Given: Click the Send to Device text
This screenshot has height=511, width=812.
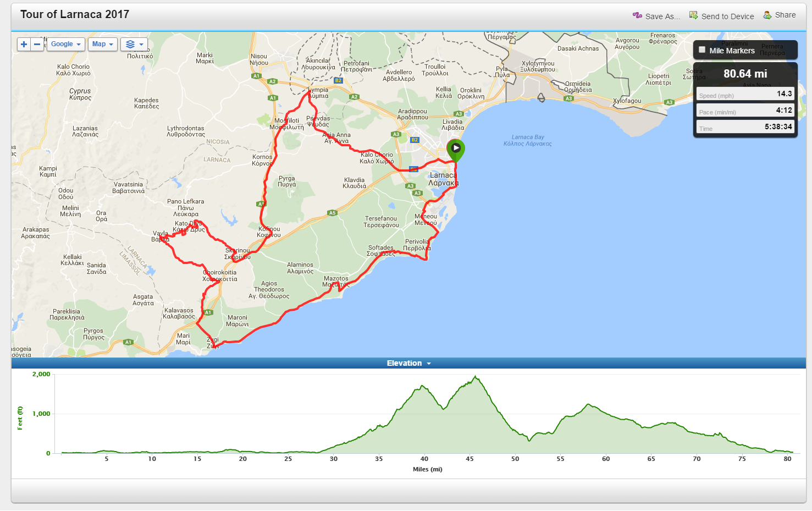Looking at the screenshot, I should [x=727, y=17].
